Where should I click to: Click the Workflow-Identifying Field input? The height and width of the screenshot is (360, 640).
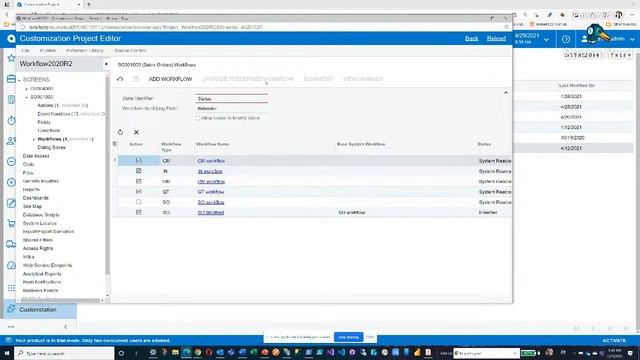tap(231, 109)
